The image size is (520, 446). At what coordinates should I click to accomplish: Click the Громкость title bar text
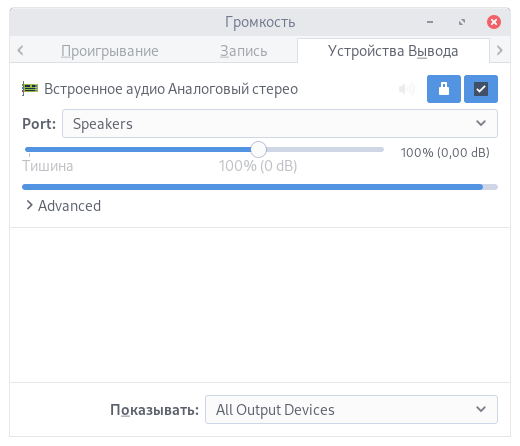tap(260, 22)
